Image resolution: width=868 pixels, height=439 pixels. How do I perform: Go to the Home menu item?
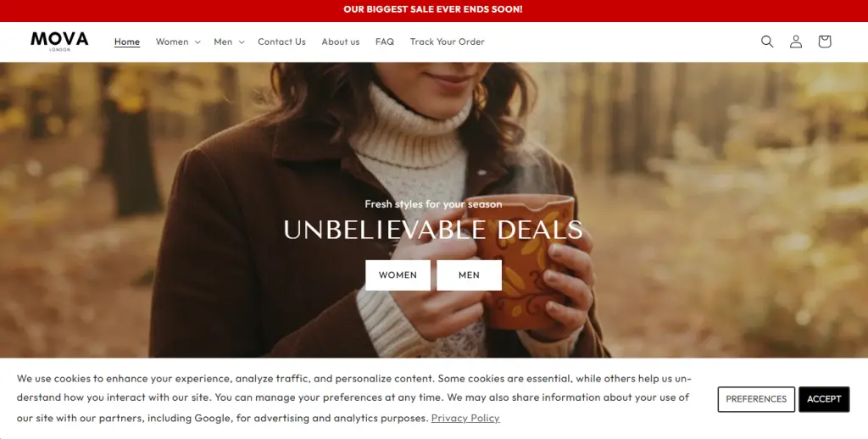click(x=127, y=42)
